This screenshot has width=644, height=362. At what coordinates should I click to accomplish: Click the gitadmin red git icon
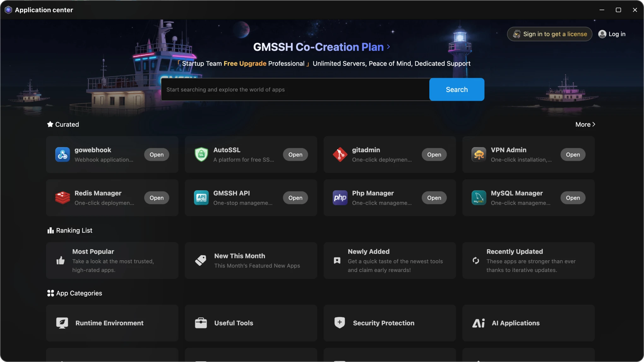pyautogui.click(x=340, y=154)
